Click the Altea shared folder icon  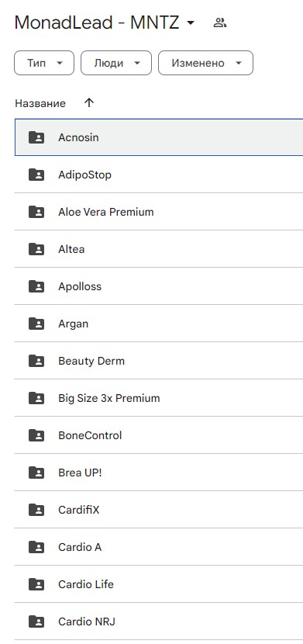tap(36, 249)
